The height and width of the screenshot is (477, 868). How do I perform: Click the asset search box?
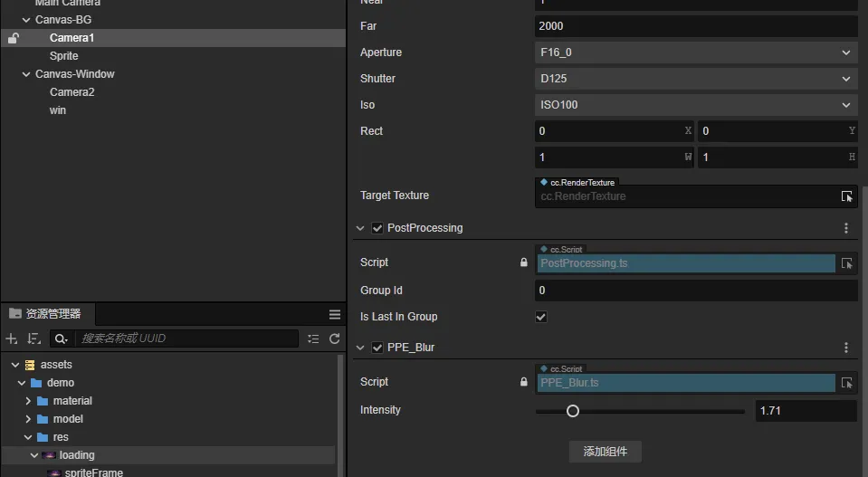186,339
